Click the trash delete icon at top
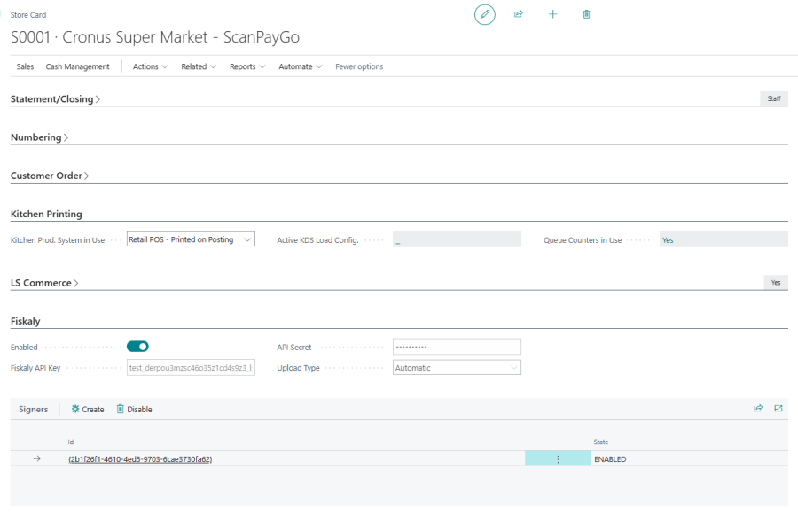 tap(586, 14)
